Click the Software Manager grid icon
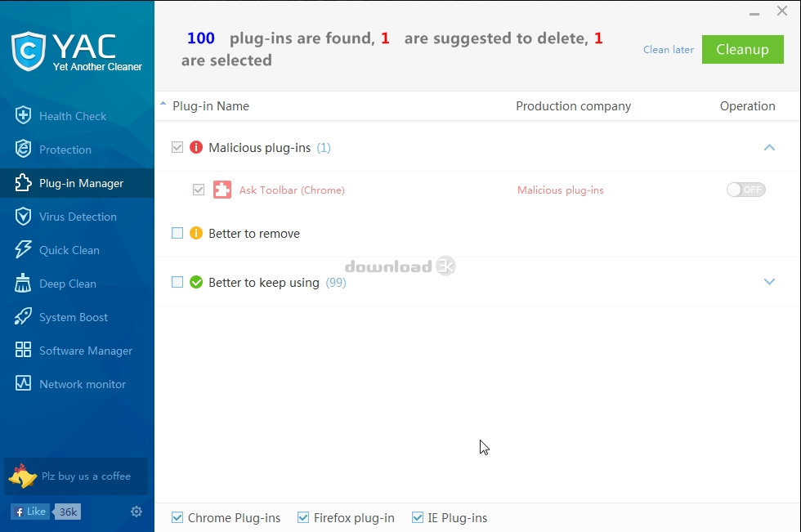Screen dimensions: 801x532 click(23, 351)
